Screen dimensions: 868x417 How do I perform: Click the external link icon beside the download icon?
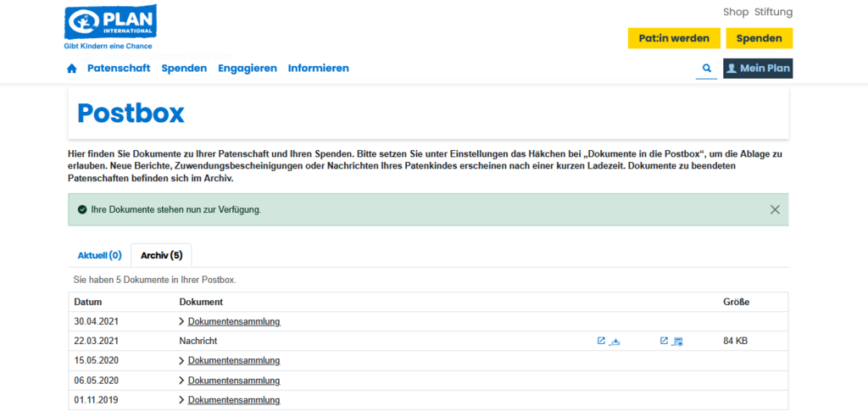pyautogui.click(x=601, y=342)
